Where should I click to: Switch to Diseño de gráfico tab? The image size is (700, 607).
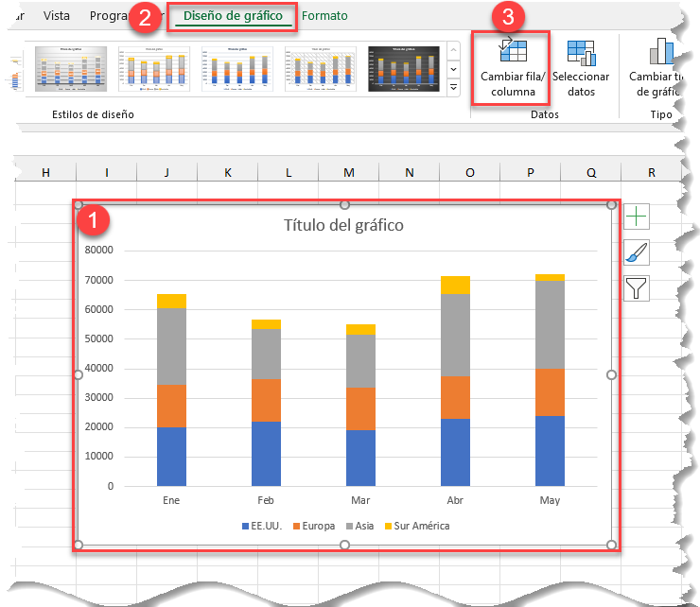click(x=233, y=16)
